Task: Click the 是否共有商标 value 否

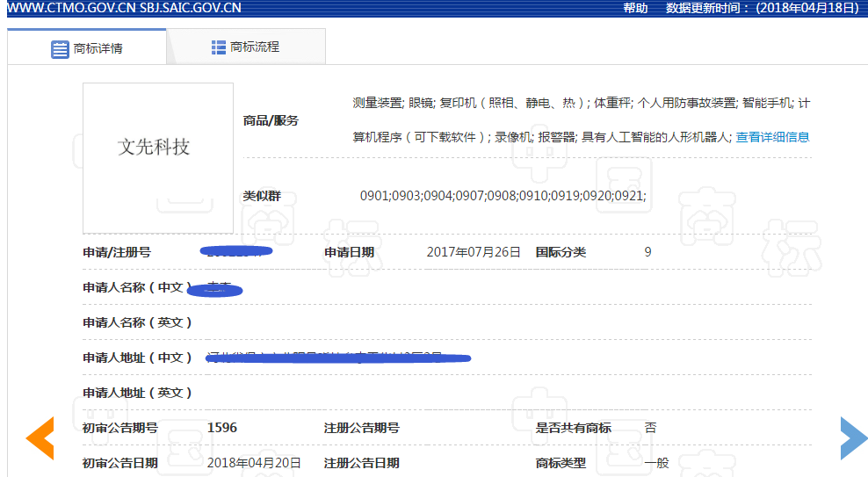Action: tap(650, 428)
